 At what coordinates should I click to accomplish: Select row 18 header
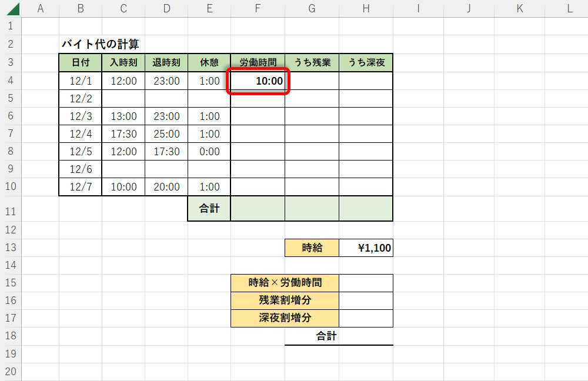[11, 336]
